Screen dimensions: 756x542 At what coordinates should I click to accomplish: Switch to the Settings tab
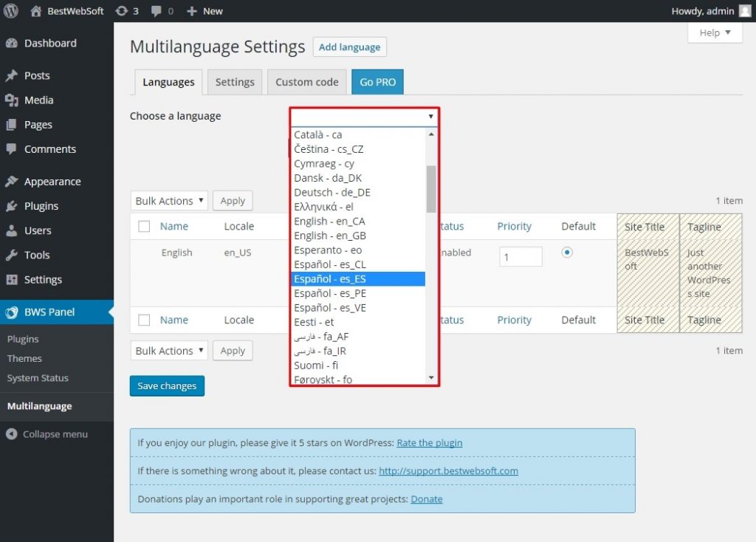tap(235, 81)
